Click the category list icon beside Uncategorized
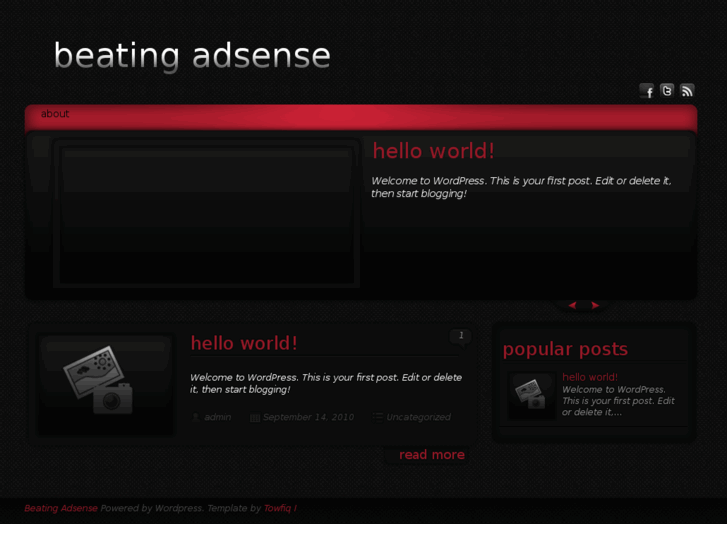 pos(378,417)
